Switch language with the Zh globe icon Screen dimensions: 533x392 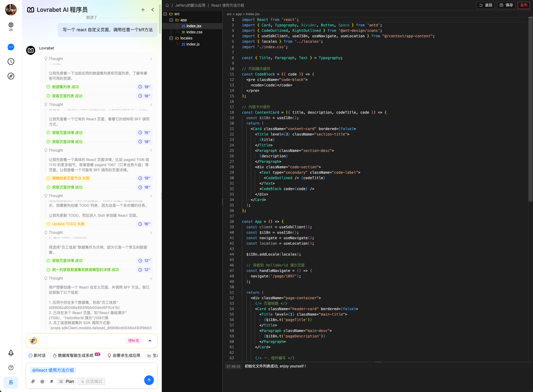11,27
